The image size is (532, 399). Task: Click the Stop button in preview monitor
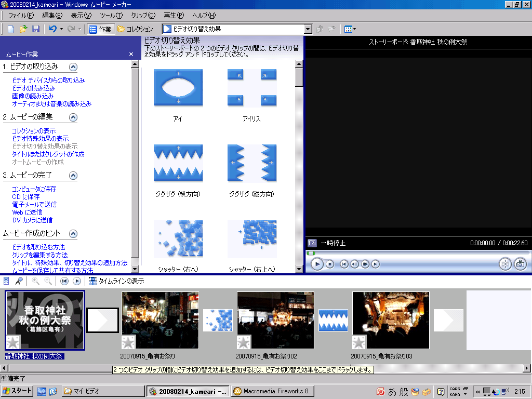tap(330, 264)
